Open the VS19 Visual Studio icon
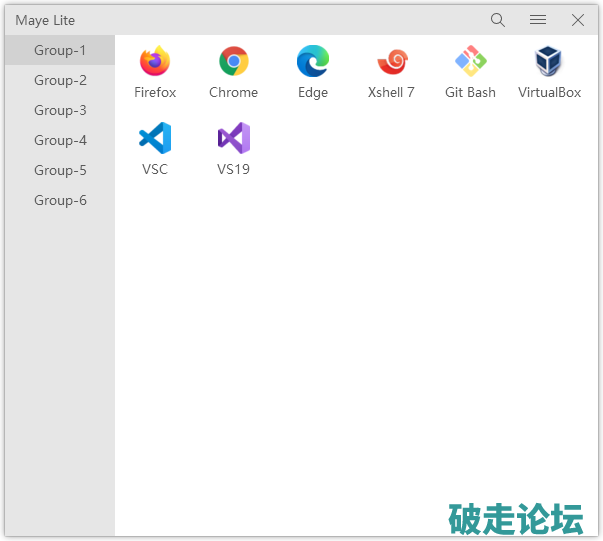603x541 pixels. point(233,139)
